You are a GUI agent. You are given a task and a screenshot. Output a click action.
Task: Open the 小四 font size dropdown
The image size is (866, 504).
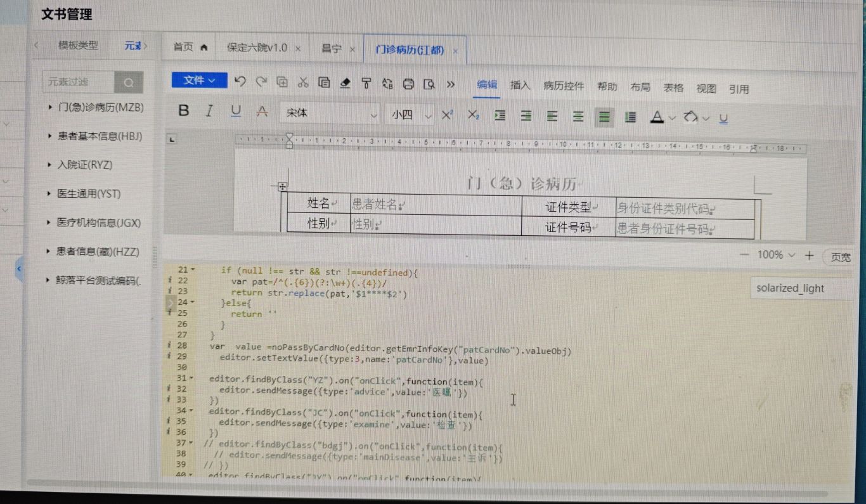click(410, 115)
